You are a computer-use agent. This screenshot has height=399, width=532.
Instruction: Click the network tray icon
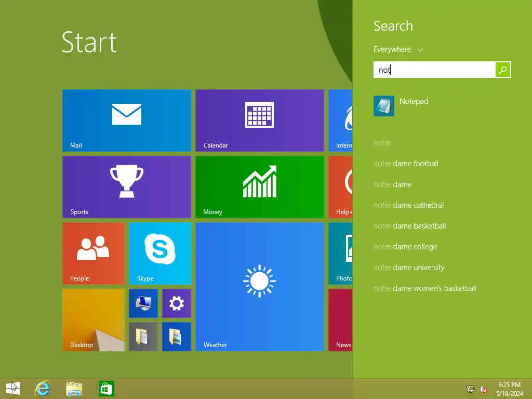pyautogui.click(x=471, y=389)
